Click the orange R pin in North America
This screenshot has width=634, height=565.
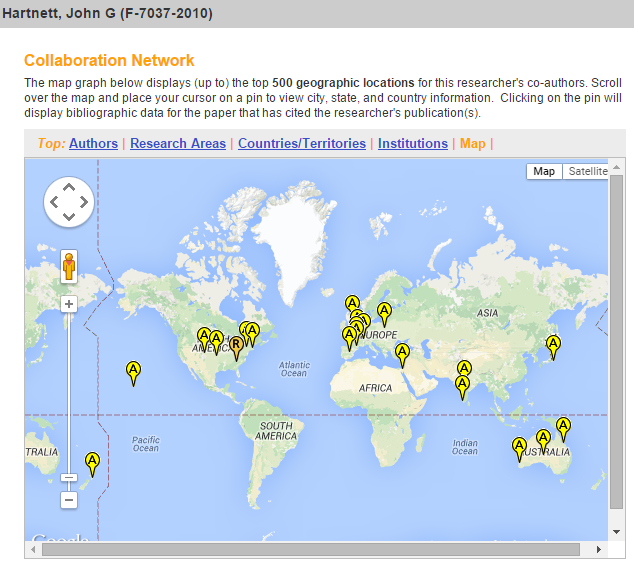236,346
